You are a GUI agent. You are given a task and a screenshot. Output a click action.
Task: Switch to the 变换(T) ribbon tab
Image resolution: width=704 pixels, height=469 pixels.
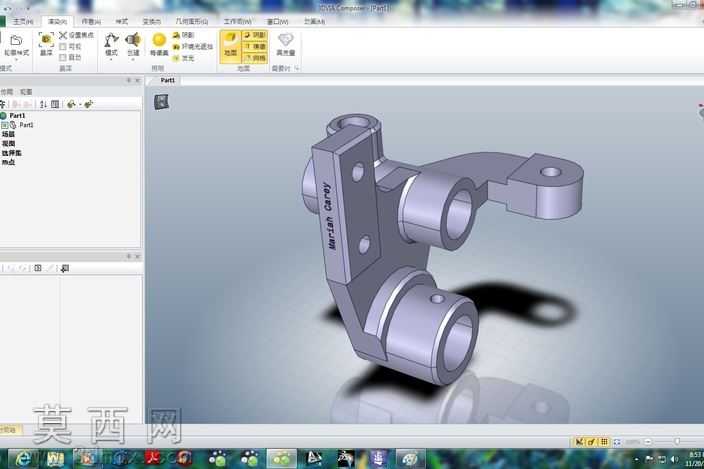pyautogui.click(x=152, y=22)
